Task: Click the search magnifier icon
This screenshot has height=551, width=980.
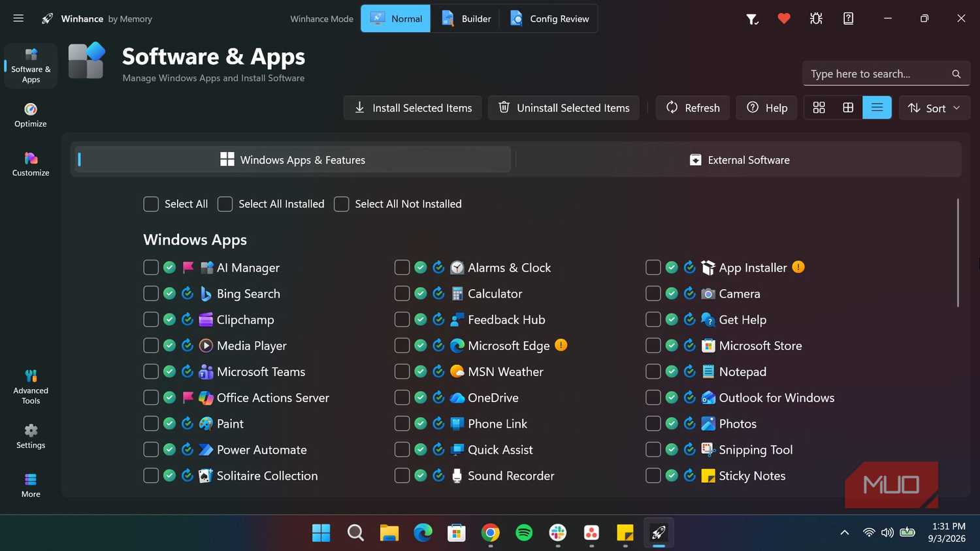Action: point(956,74)
